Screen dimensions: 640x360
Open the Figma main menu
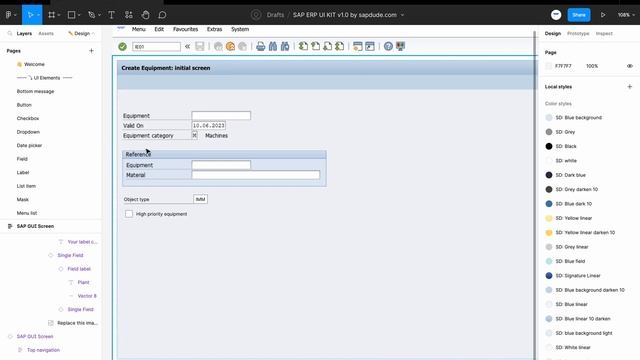coord(9,15)
